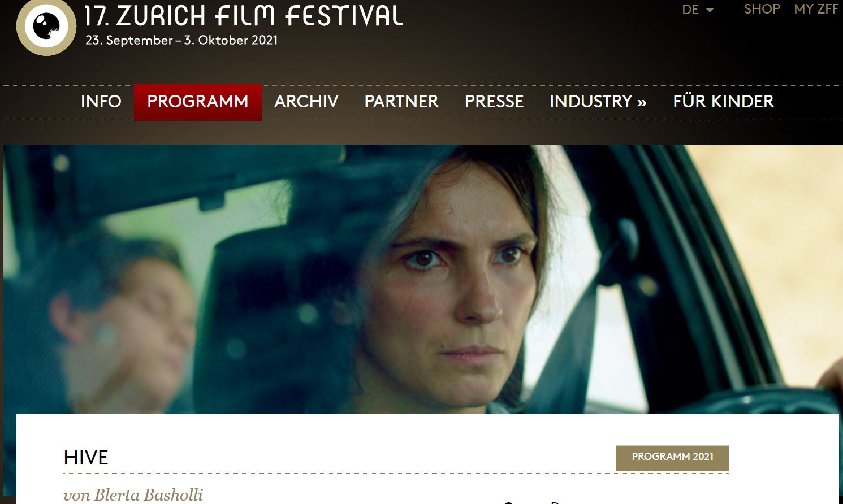Switch to the ARCHIV menu item
The height and width of the screenshot is (504, 843).
click(x=306, y=102)
